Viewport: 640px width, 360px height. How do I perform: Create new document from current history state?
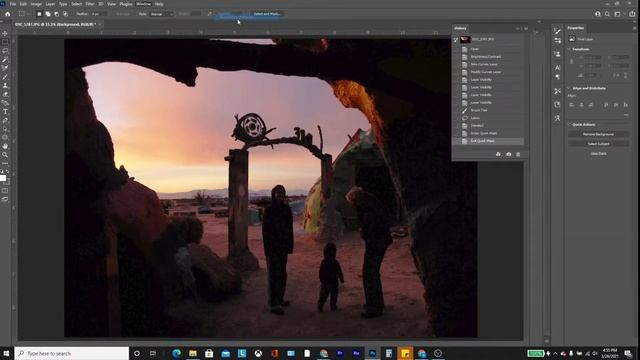click(x=498, y=154)
